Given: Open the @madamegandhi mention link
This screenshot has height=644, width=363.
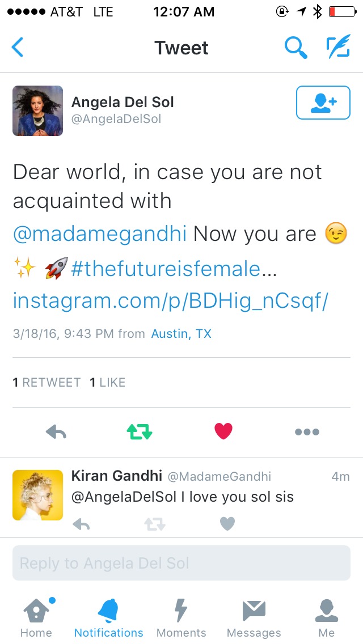Looking at the screenshot, I should coord(100,234).
